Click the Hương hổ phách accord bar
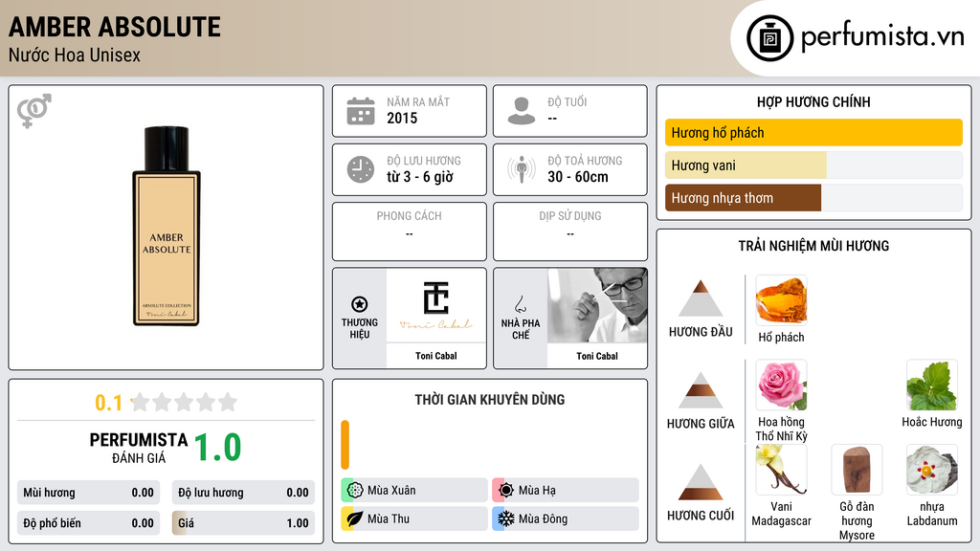Screen dimensions: 980x551 pos(813,132)
